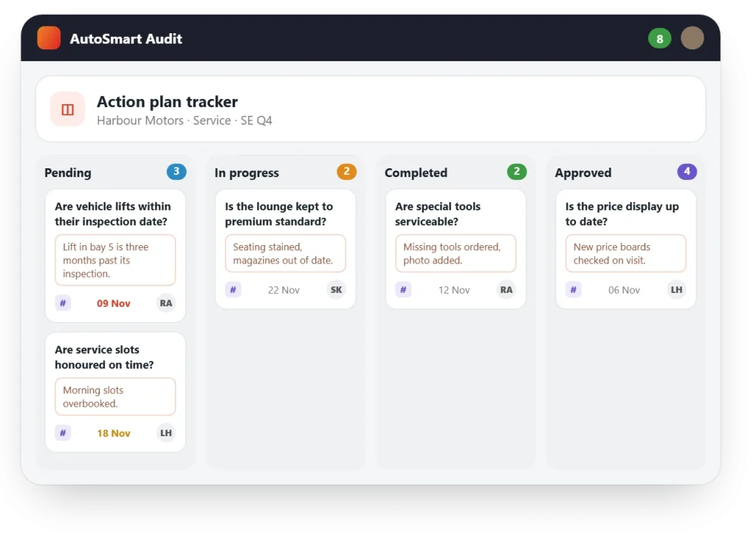756x541 pixels.
Task: Open the 'Is the price display up to date?' card
Action: (626, 249)
